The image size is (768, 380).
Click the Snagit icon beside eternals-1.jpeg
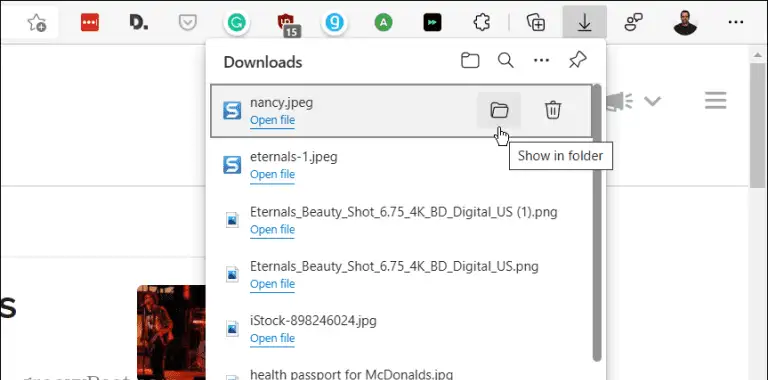click(232, 165)
